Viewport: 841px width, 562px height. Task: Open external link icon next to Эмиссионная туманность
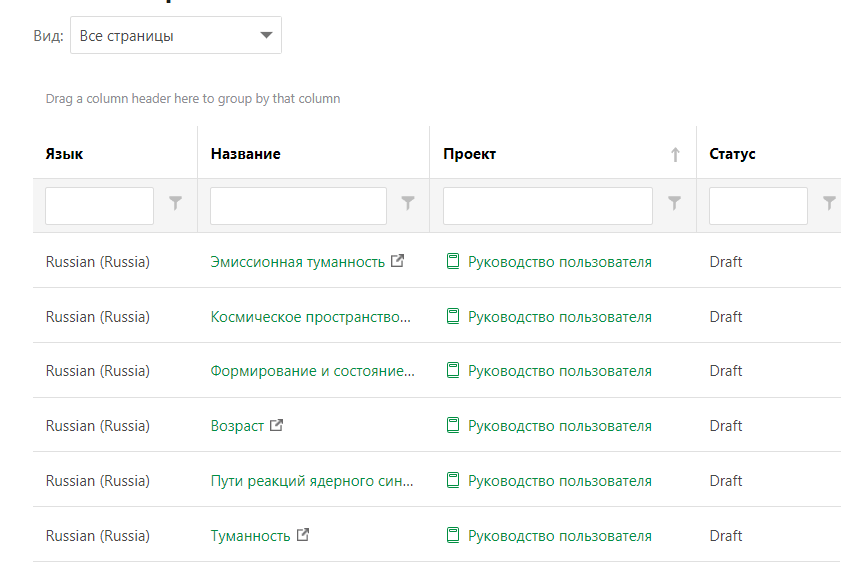click(x=398, y=261)
